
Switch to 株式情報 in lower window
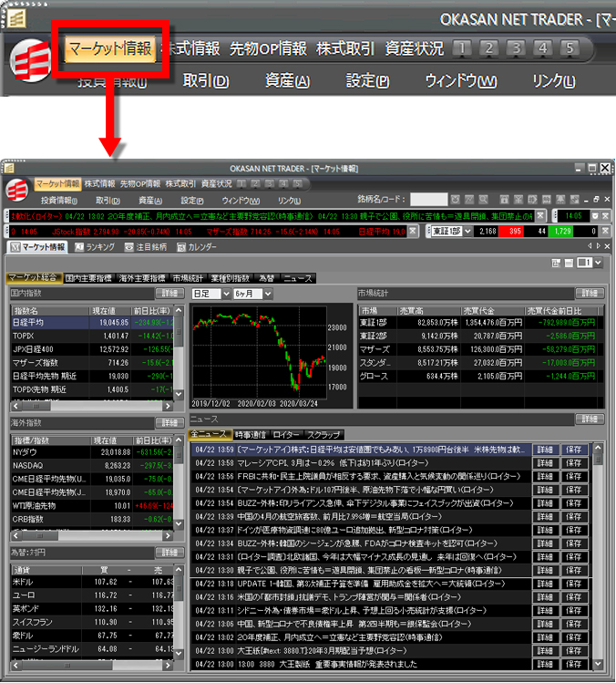click(x=99, y=184)
